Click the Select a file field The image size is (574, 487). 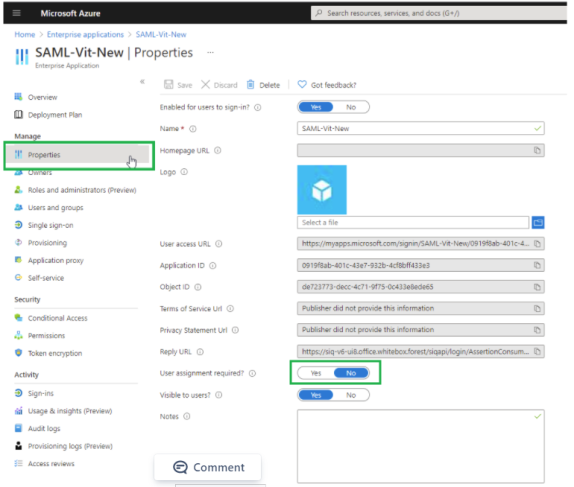pos(413,222)
